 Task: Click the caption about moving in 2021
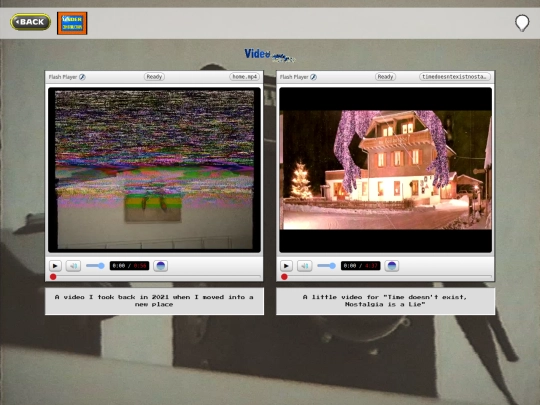(x=154, y=301)
